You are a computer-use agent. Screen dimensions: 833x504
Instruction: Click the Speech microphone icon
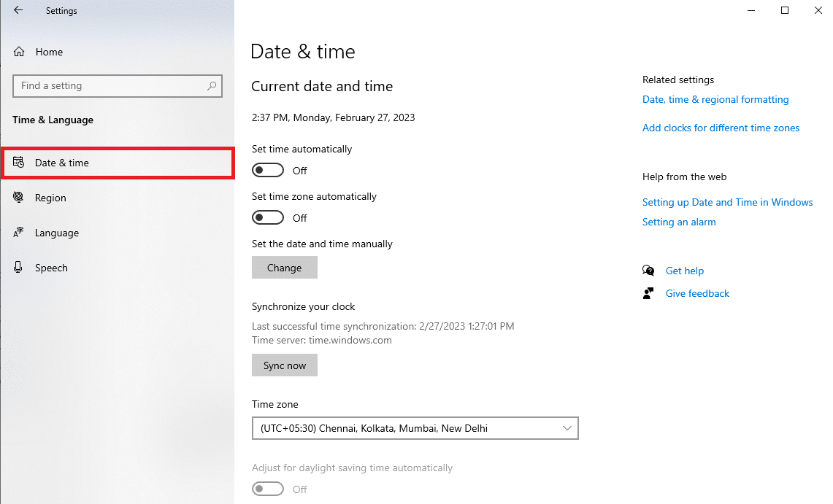(x=18, y=268)
